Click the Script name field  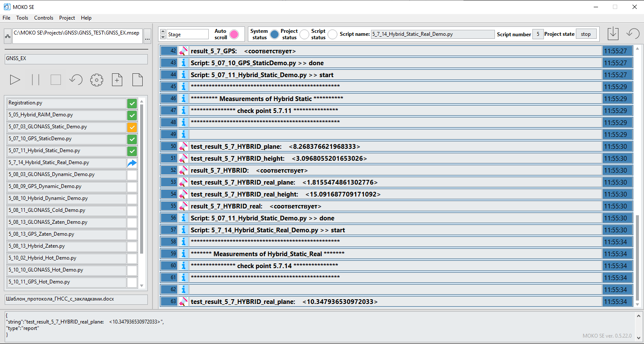point(432,34)
